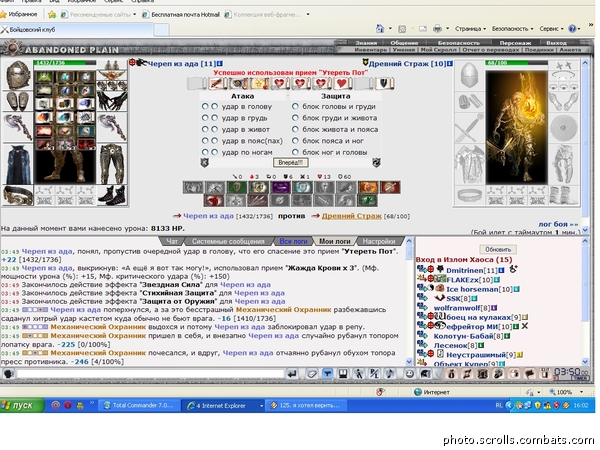The image size is (600, 450).
Task: Activate the fiery orange combat skill
Action: click(x=368, y=188)
